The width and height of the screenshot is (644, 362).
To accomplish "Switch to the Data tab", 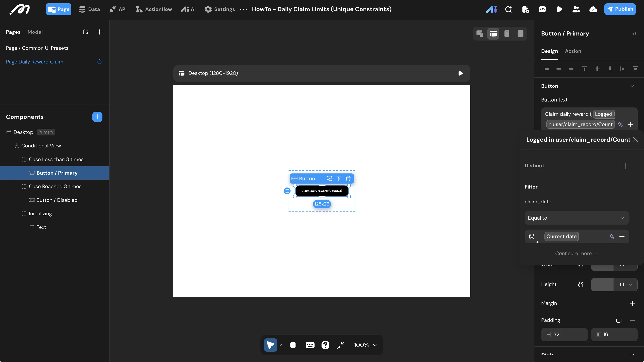I will 90,9.
